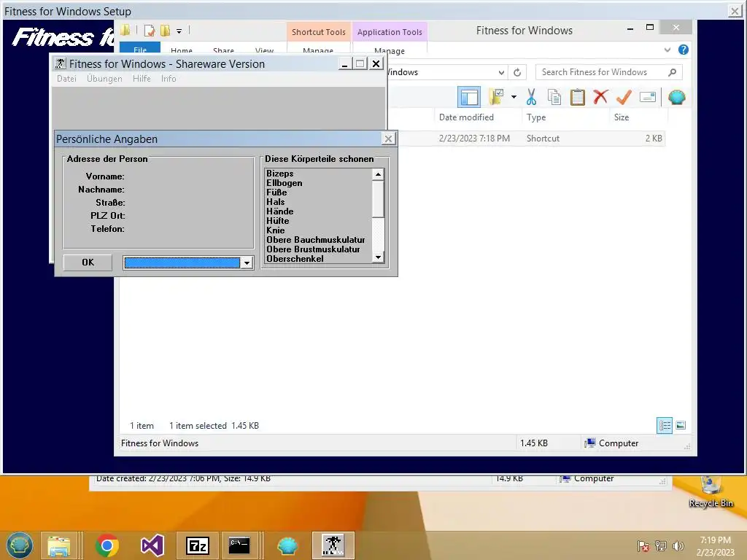Select Bizeps in body parts list
This screenshot has width=747, height=560.
click(279, 174)
